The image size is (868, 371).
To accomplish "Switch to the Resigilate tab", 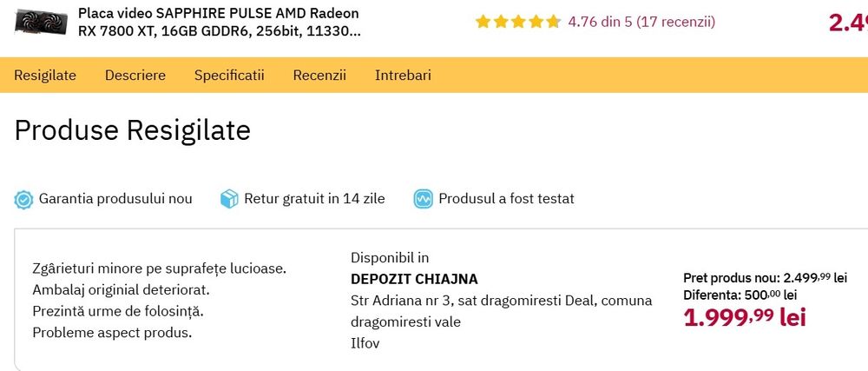I will point(45,75).
